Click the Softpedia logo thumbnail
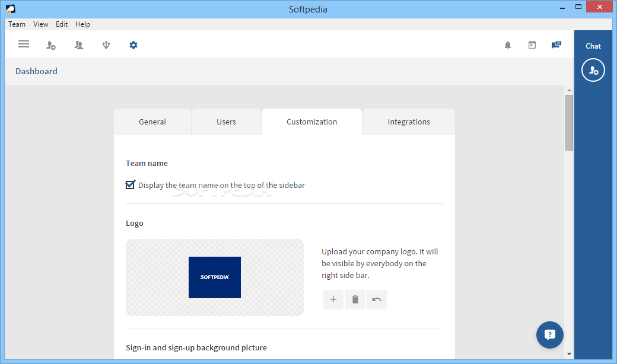The height and width of the screenshot is (364, 617). coord(215,277)
